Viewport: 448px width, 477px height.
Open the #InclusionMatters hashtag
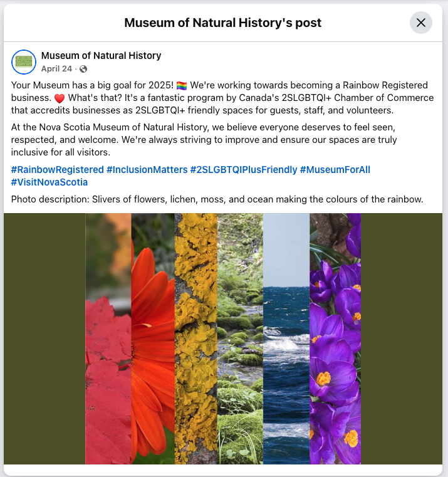point(147,170)
